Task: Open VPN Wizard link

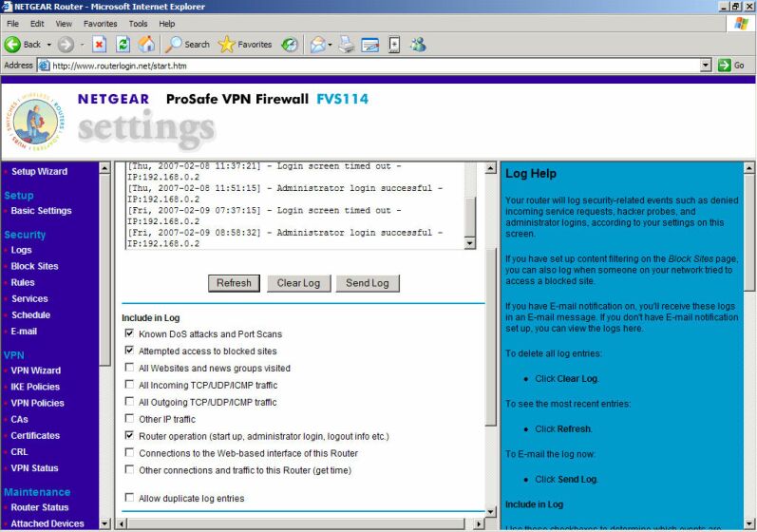Action: pos(36,370)
